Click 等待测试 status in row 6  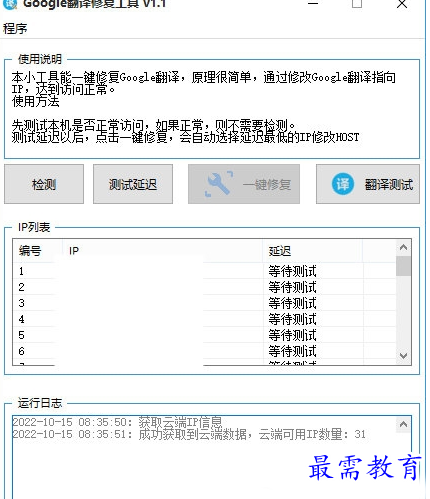click(292, 351)
